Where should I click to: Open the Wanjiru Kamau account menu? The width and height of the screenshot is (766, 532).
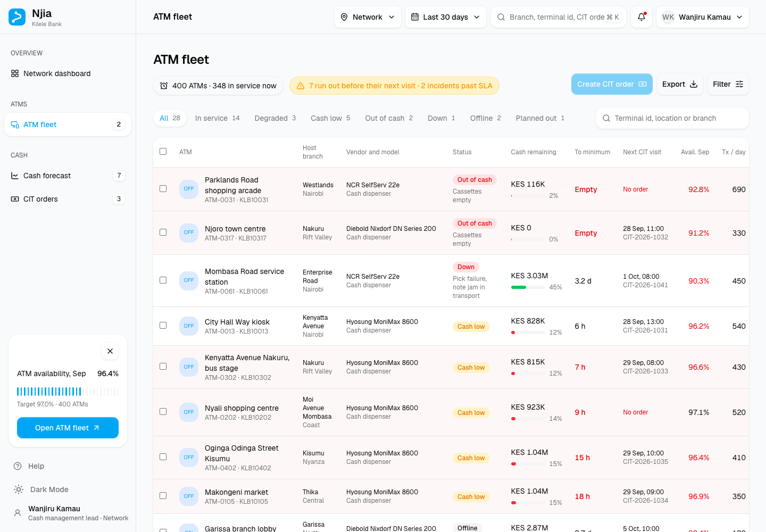tap(703, 17)
